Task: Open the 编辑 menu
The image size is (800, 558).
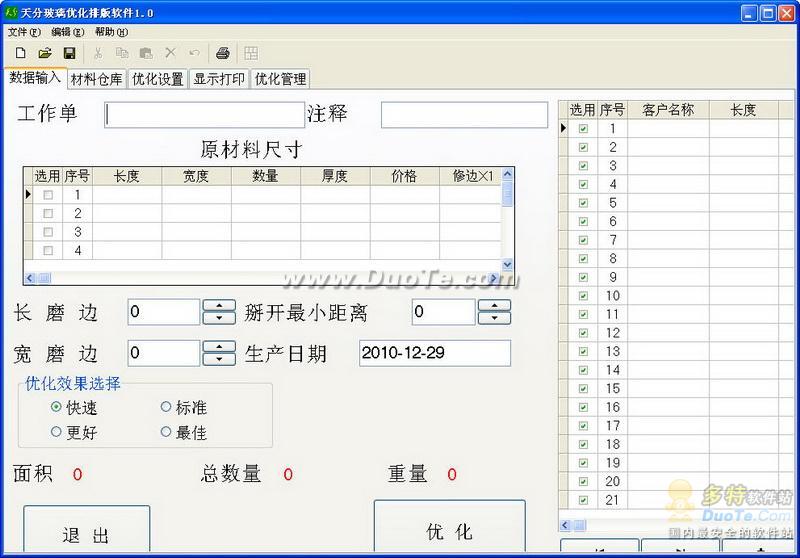Action: [68, 32]
